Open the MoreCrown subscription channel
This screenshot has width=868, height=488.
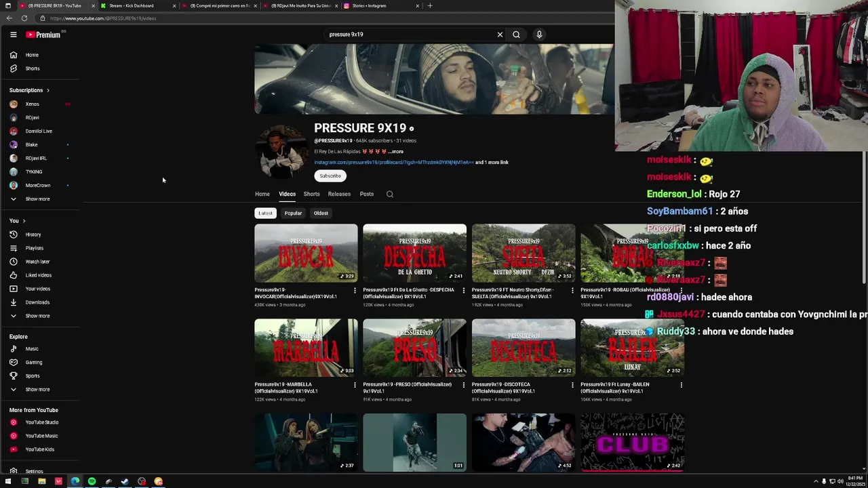(x=41, y=186)
